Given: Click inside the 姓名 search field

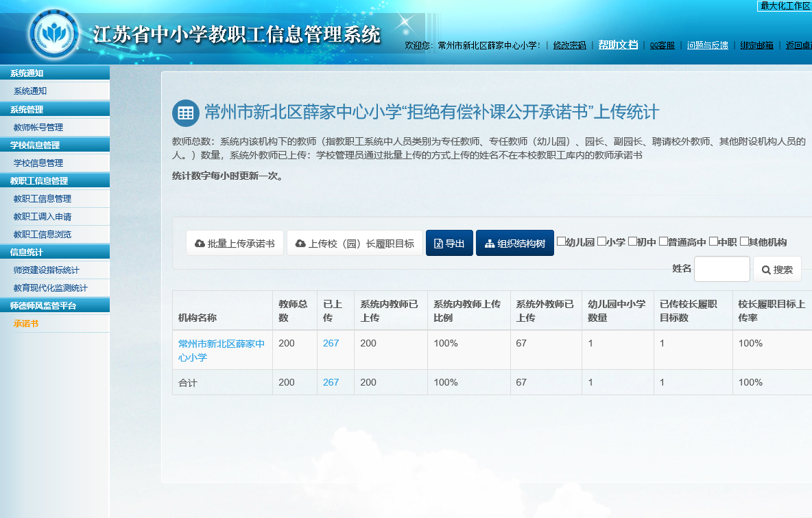Looking at the screenshot, I should [721, 269].
